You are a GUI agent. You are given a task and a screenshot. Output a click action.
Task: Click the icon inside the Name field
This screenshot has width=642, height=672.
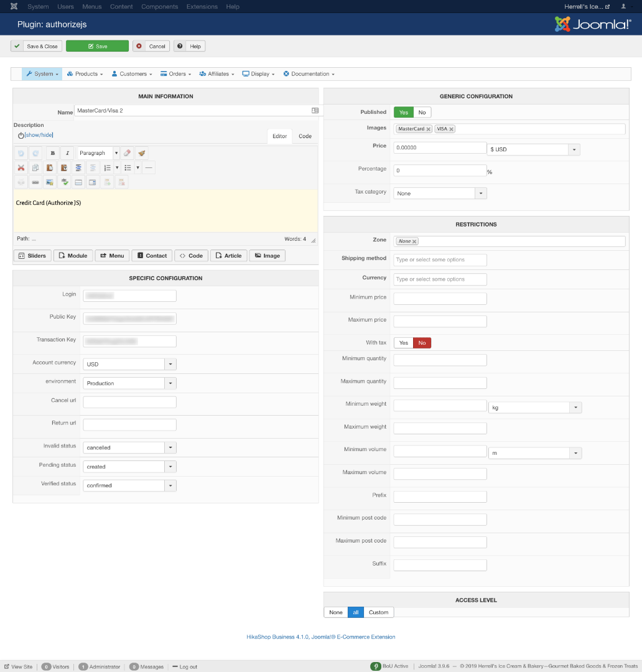[315, 111]
